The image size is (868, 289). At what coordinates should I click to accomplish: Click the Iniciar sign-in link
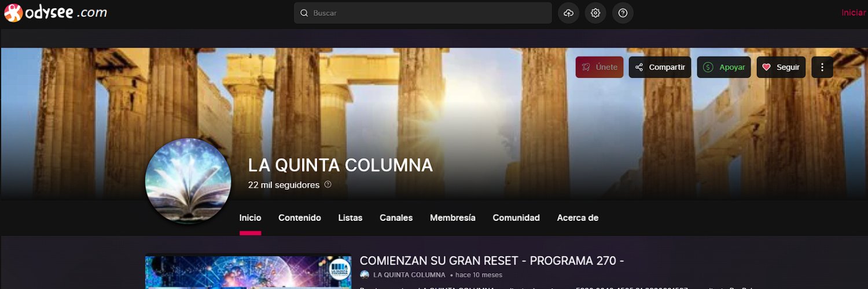(854, 13)
